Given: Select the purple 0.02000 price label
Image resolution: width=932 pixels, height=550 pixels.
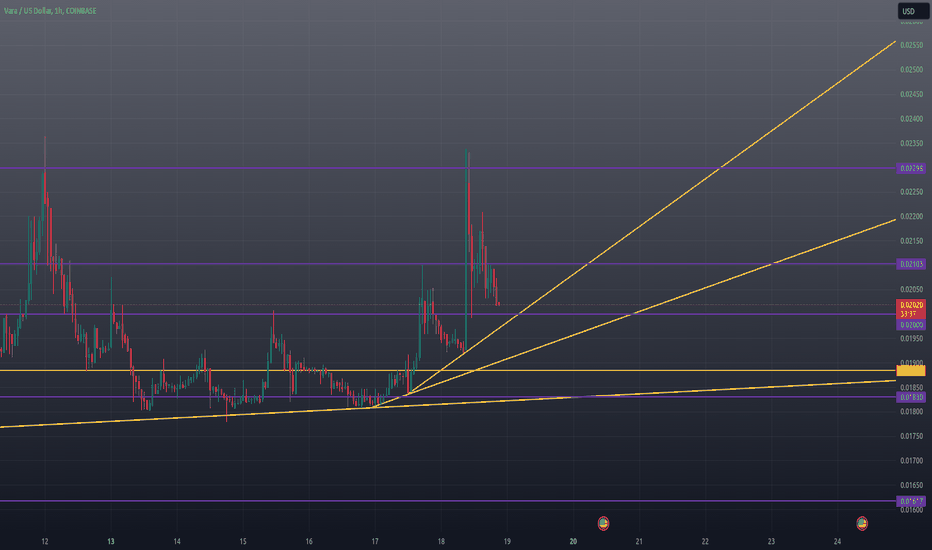Looking at the screenshot, I should pyautogui.click(x=911, y=325).
